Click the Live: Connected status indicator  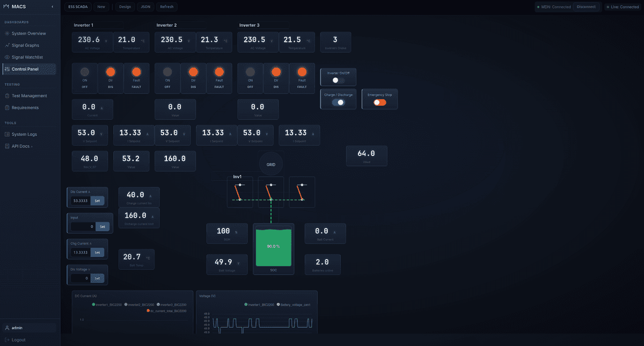pyautogui.click(x=623, y=7)
